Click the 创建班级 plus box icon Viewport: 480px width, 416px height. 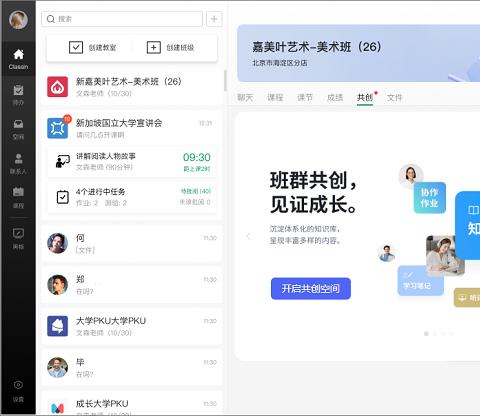click(x=154, y=47)
